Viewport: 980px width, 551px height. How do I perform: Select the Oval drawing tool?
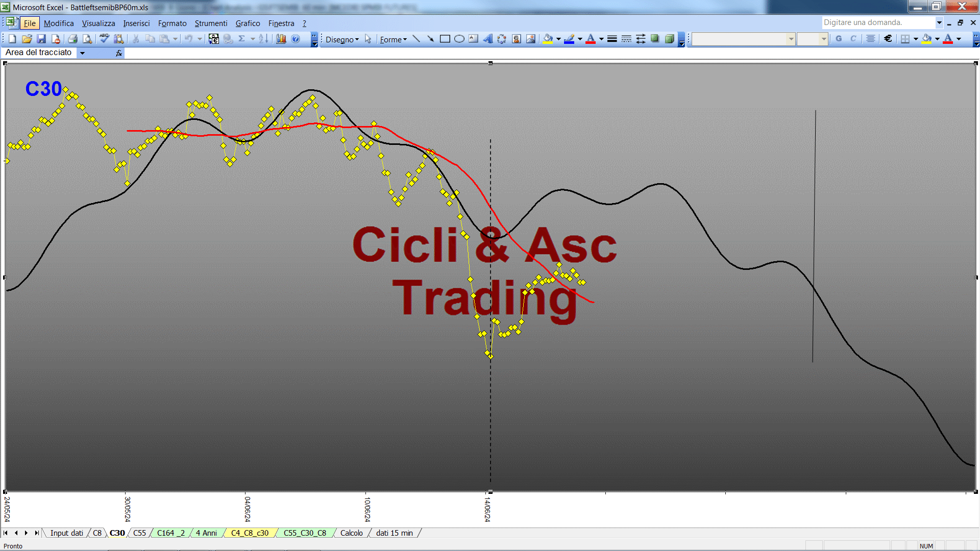pyautogui.click(x=459, y=39)
